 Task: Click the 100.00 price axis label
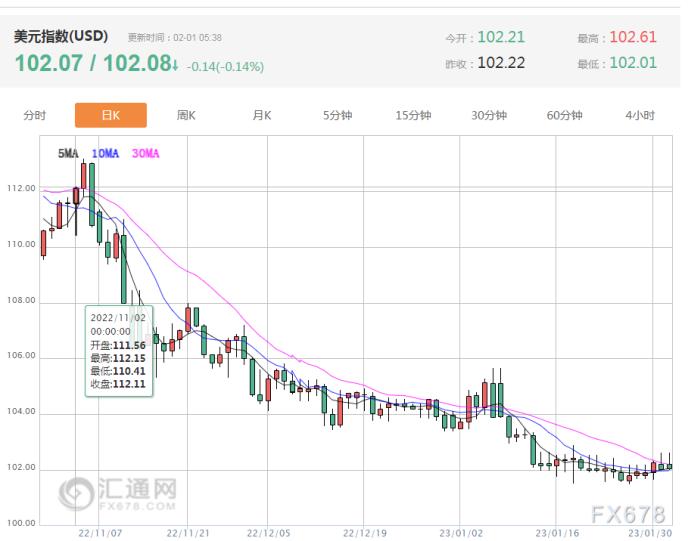tap(21, 523)
